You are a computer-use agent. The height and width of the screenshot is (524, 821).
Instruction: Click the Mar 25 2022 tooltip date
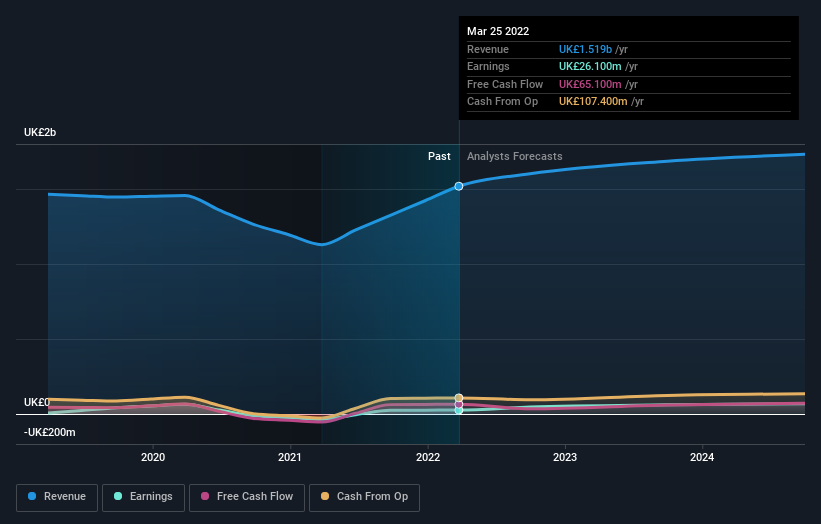(x=498, y=31)
